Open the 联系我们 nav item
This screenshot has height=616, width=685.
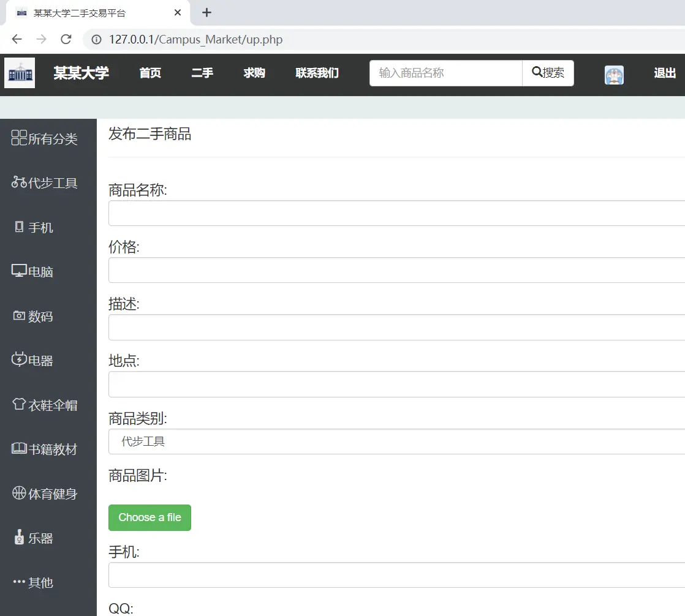[x=317, y=73]
